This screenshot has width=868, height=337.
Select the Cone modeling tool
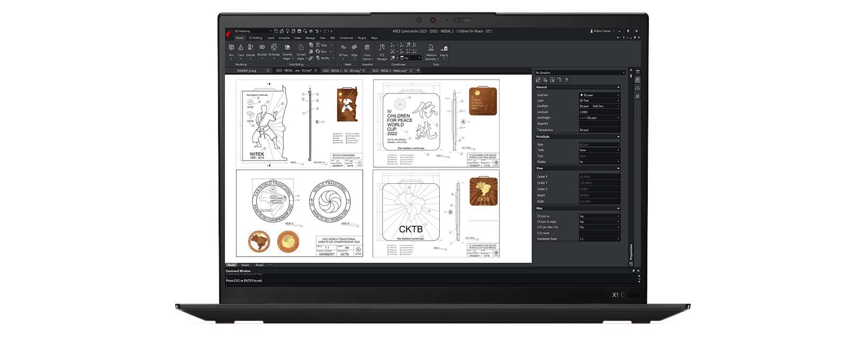[x=241, y=50]
